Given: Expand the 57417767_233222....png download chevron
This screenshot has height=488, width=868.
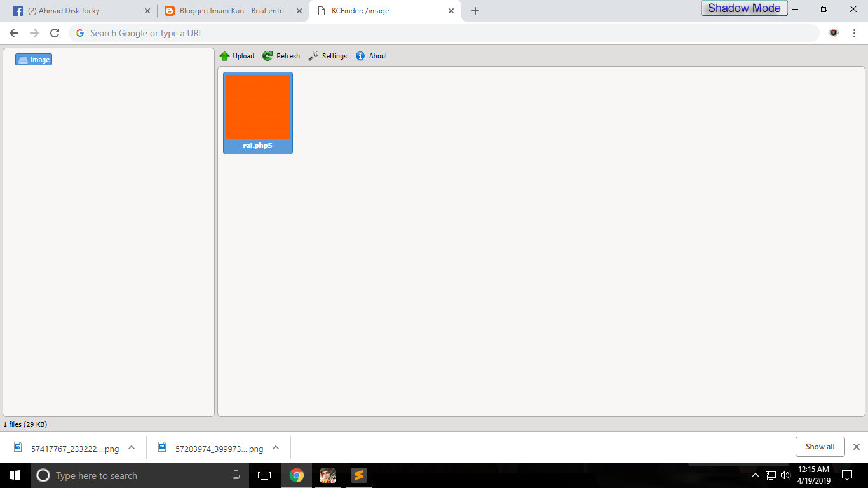Looking at the screenshot, I should (x=132, y=447).
